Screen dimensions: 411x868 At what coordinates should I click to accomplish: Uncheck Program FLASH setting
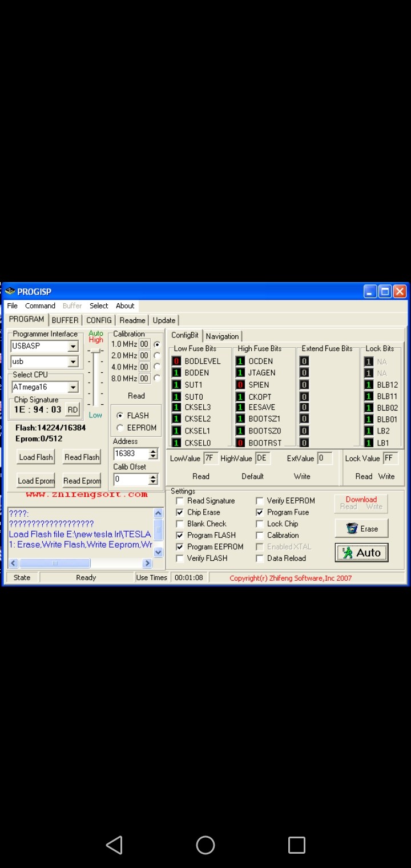(180, 535)
